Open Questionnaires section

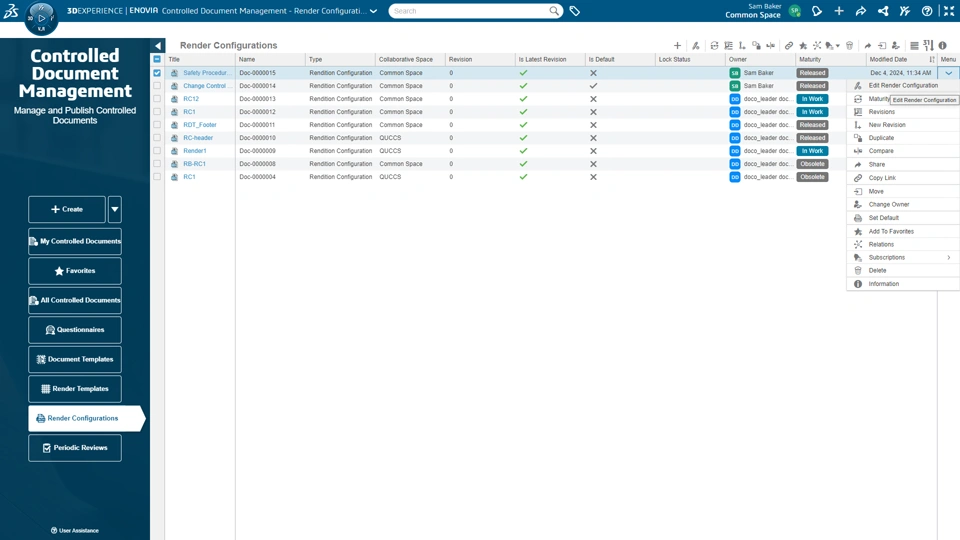pyautogui.click(x=75, y=329)
